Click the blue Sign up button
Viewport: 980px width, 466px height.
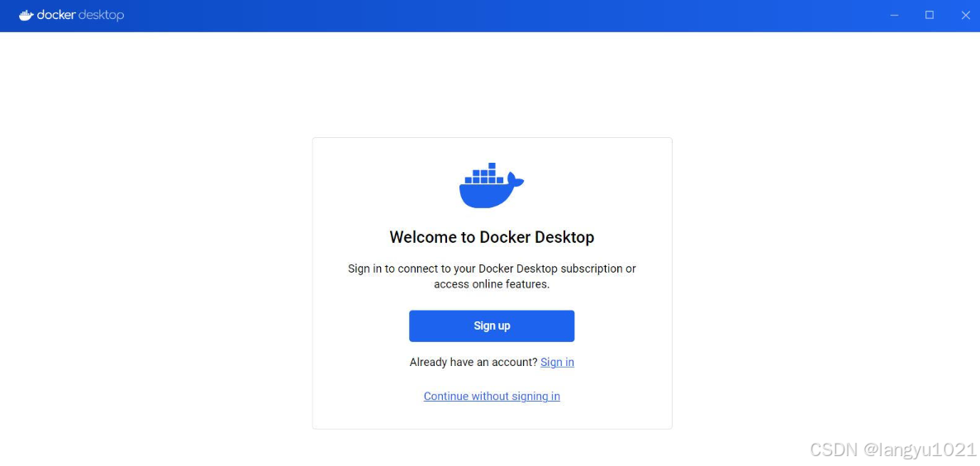(x=492, y=326)
